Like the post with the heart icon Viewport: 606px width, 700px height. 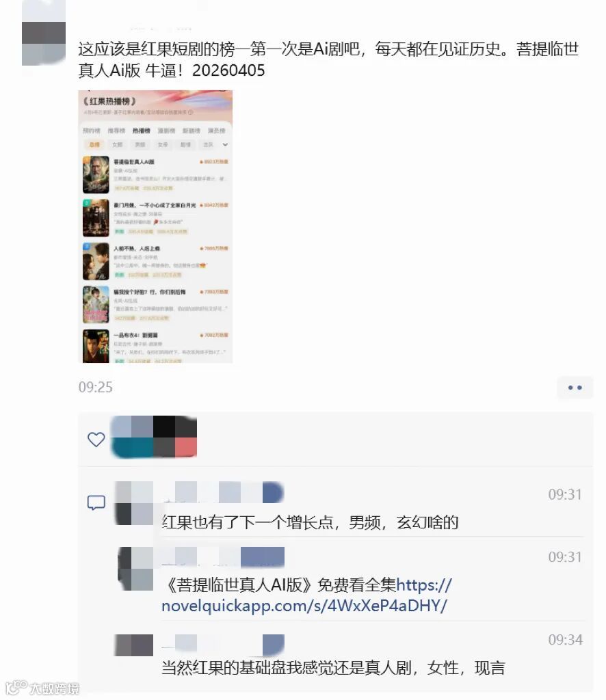click(x=96, y=440)
